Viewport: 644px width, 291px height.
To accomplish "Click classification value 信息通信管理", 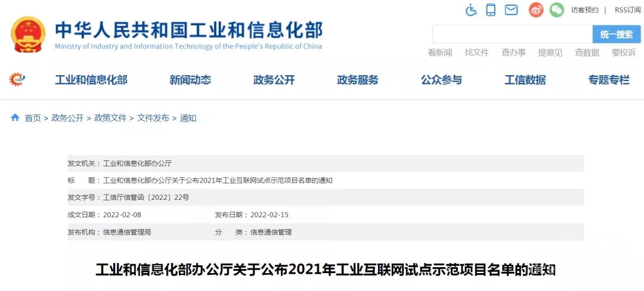I will click(271, 232).
